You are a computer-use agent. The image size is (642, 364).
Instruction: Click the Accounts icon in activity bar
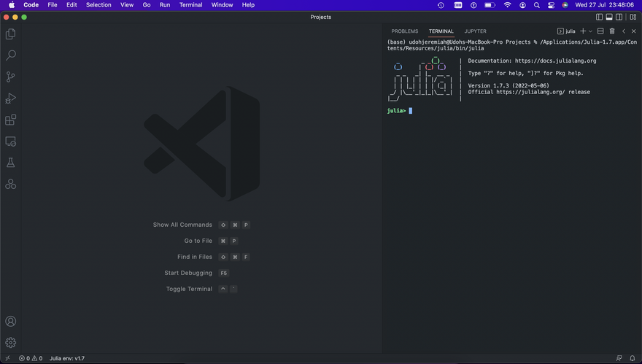click(x=11, y=321)
